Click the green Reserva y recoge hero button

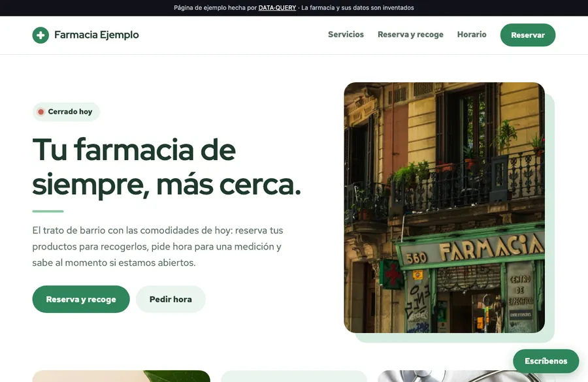click(81, 299)
